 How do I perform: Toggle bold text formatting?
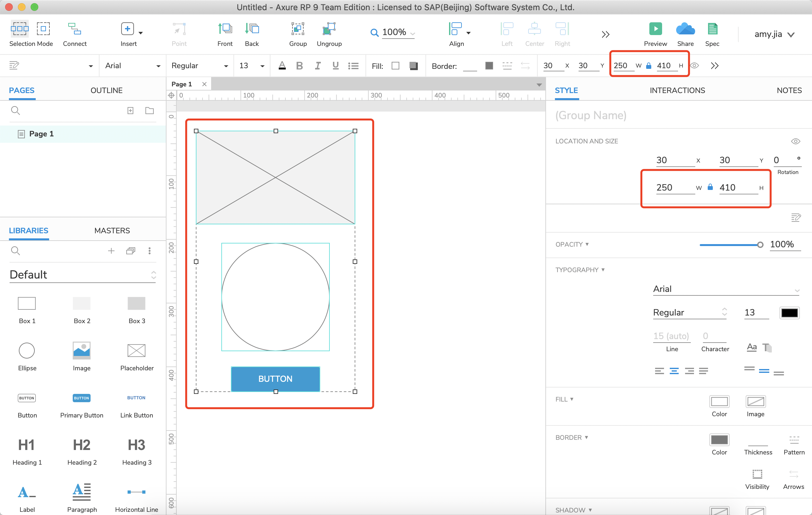pos(299,66)
